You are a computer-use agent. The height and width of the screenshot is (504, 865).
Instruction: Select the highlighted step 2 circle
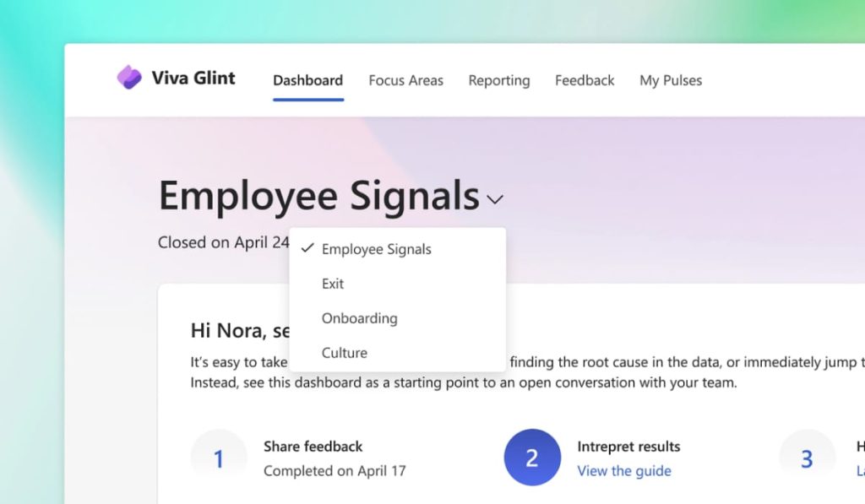tap(532, 458)
